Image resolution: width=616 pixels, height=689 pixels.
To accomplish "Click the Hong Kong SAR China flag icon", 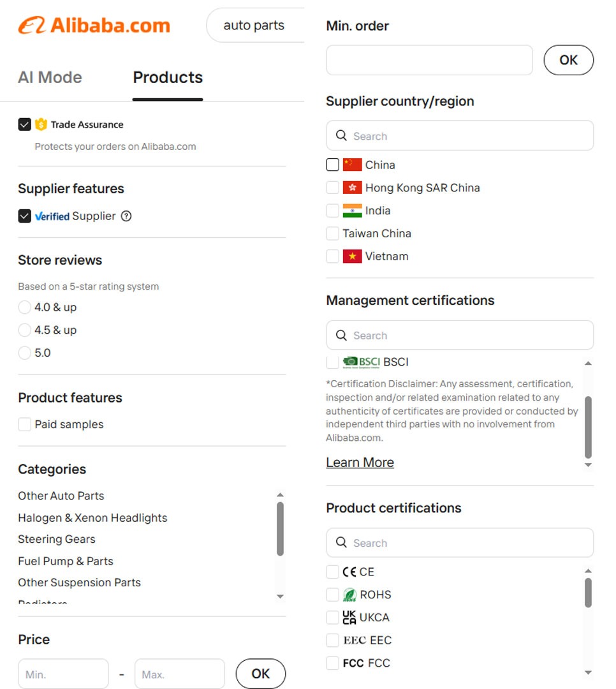I will point(353,188).
